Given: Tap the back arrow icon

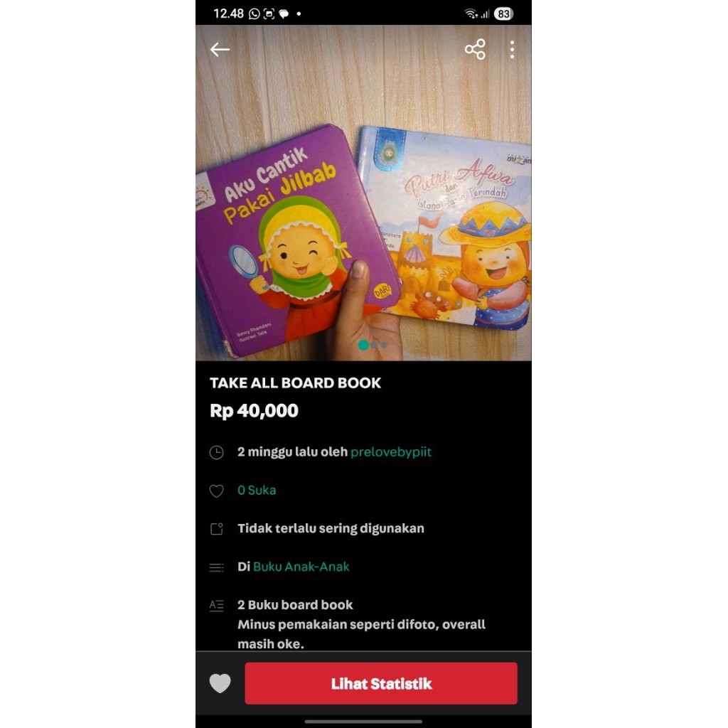Looking at the screenshot, I should pyautogui.click(x=220, y=49).
